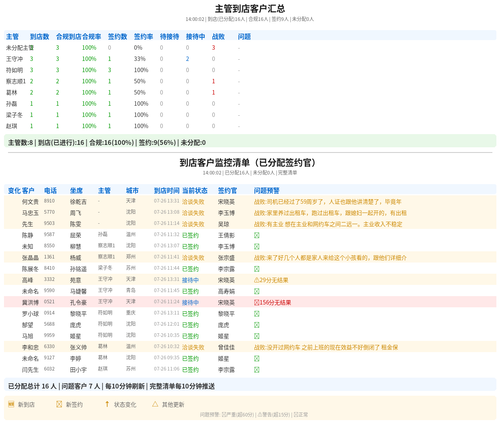Click the title 到店客户监控清单（已分配签约官）

click(248, 163)
